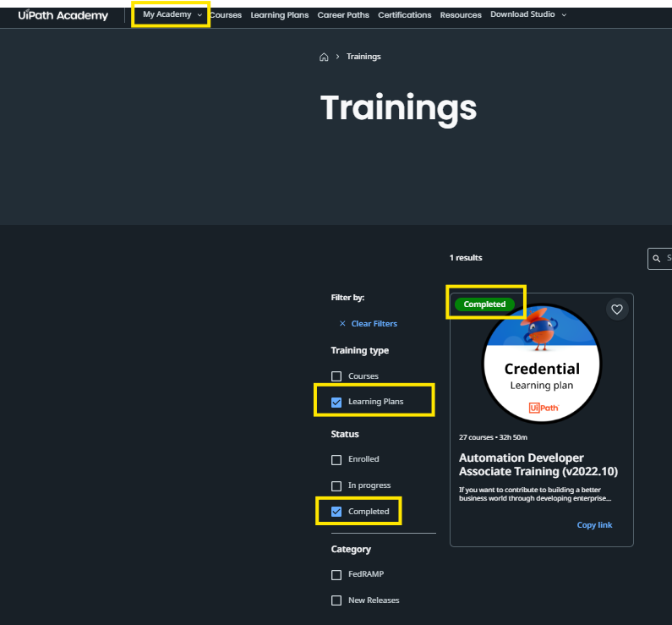Click the card description starting 'If you want to contribute'
672x625 pixels.
[x=535, y=494]
